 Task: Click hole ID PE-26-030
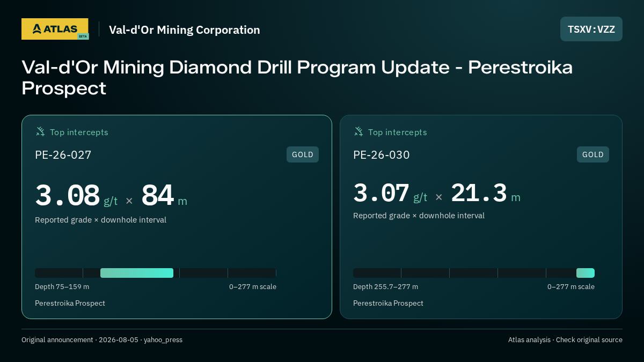click(x=382, y=155)
